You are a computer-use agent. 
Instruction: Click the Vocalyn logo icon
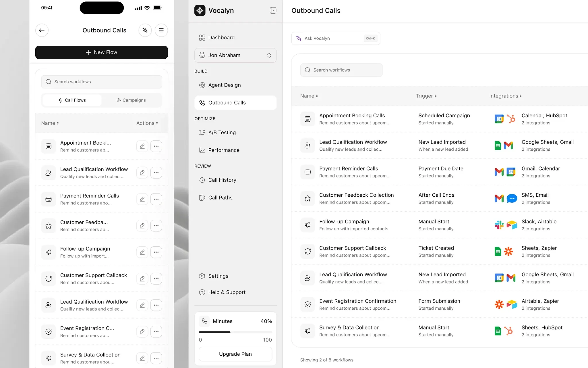click(x=200, y=11)
